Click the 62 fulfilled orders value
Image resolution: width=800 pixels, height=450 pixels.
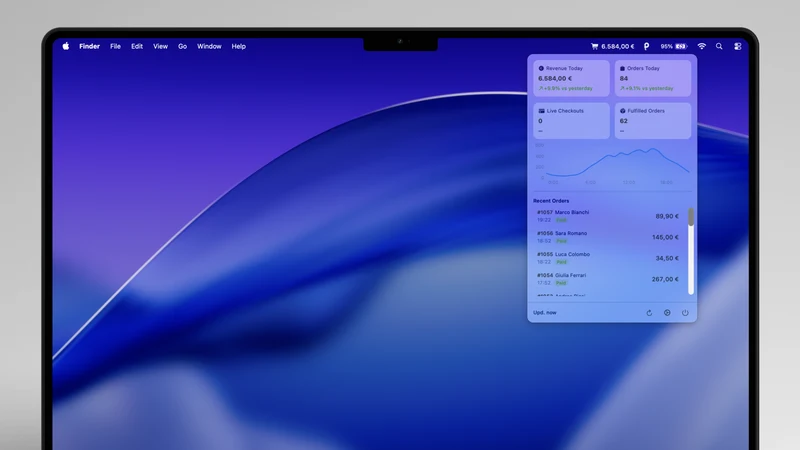(x=623, y=121)
